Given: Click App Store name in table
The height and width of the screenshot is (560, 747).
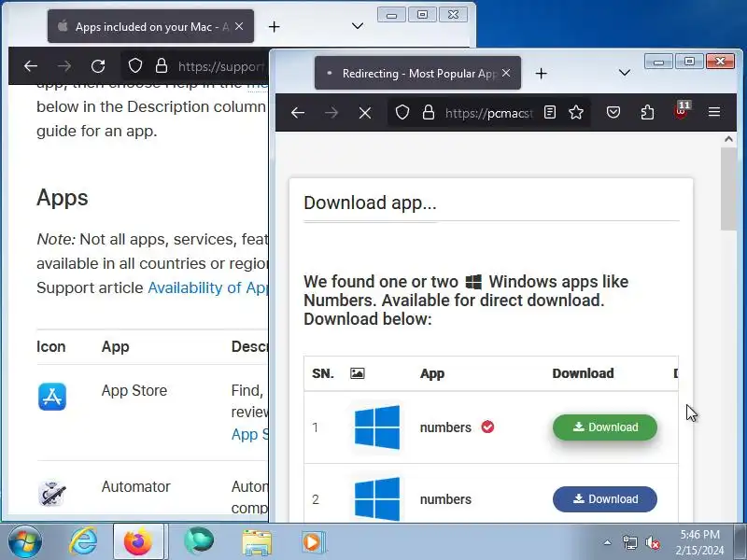Looking at the screenshot, I should (x=134, y=390).
